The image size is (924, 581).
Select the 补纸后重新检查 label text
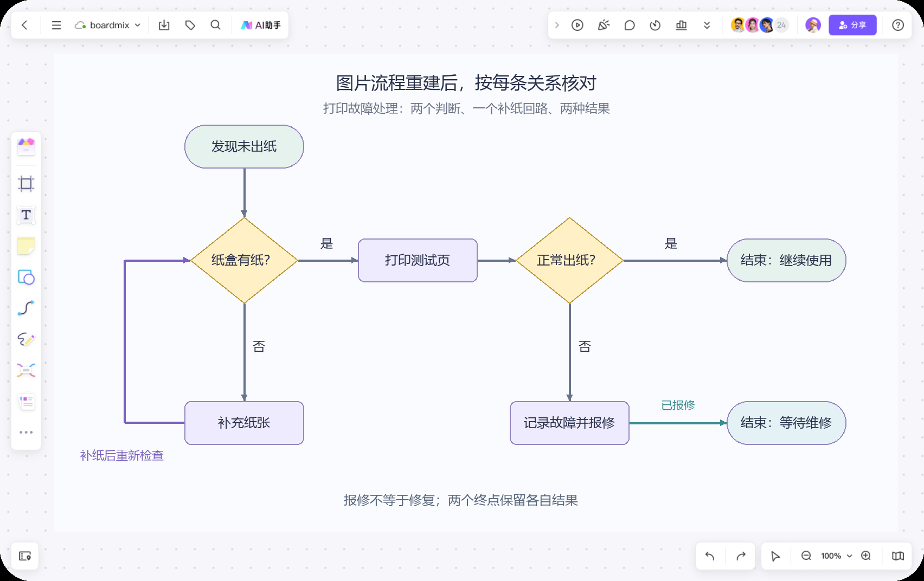(x=122, y=456)
